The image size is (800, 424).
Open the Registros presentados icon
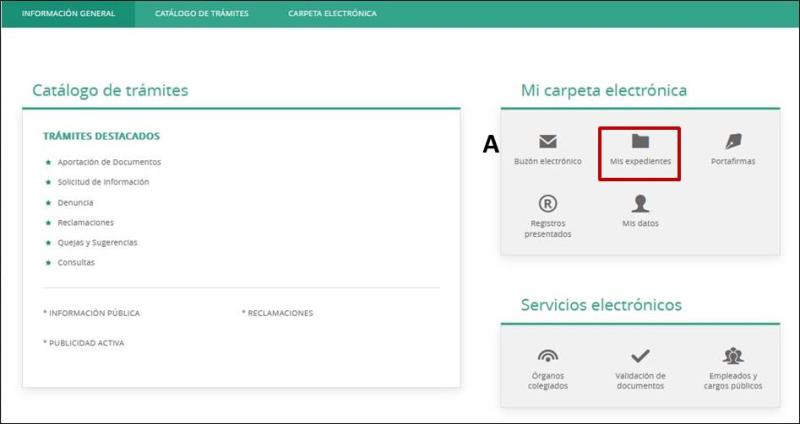[547, 205]
